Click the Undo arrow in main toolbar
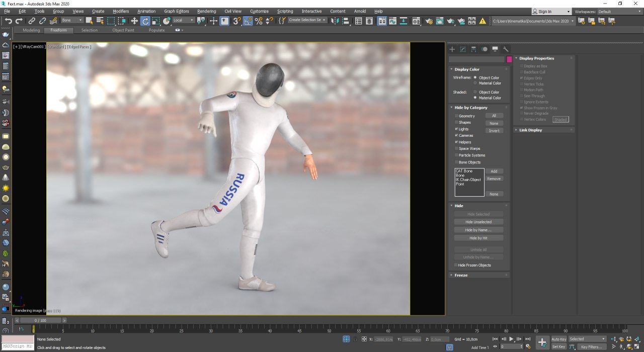Viewport: 644px width, 352px height. pyautogui.click(x=9, y=21)
